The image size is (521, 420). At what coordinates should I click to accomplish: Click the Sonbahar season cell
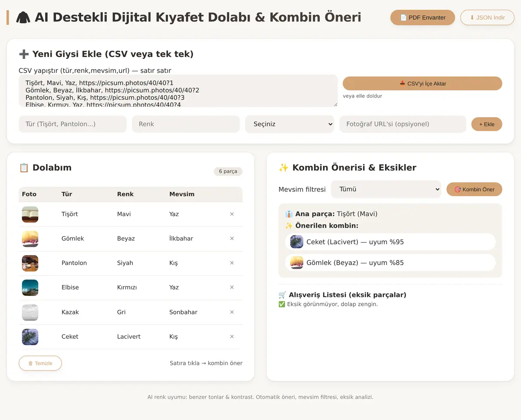click(x=183, y=312)
